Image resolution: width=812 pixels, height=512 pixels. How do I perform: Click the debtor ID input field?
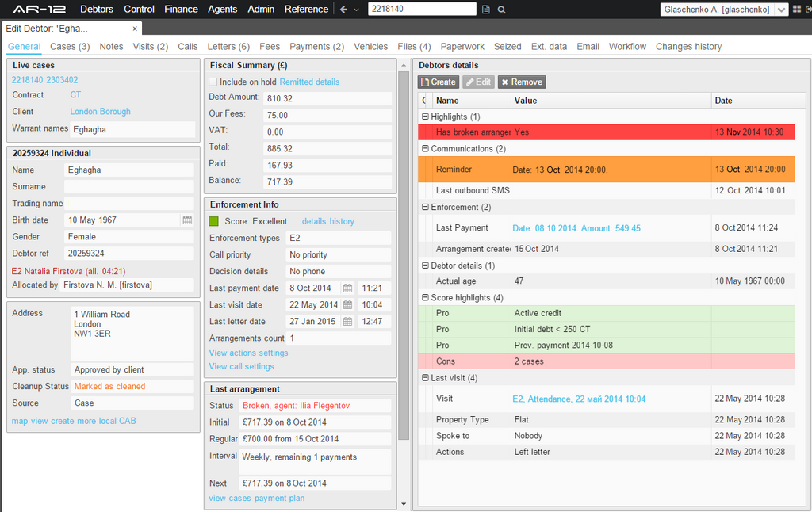423,10
